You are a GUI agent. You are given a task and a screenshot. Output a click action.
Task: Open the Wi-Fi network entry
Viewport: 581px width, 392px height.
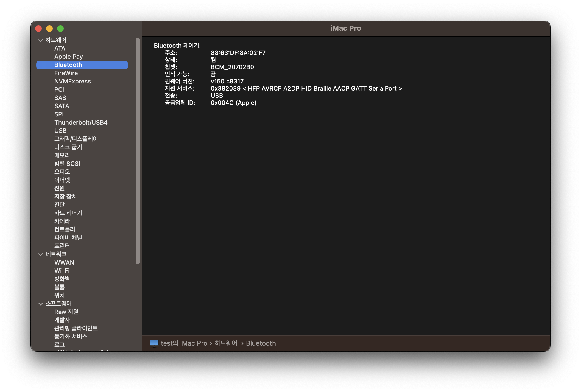click(62, 271)
